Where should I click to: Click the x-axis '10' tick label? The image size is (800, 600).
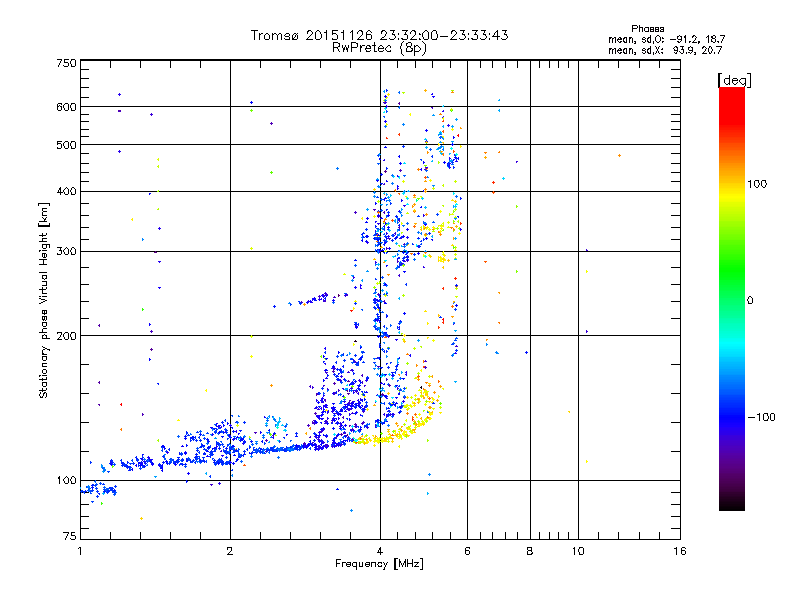point(578,551)
